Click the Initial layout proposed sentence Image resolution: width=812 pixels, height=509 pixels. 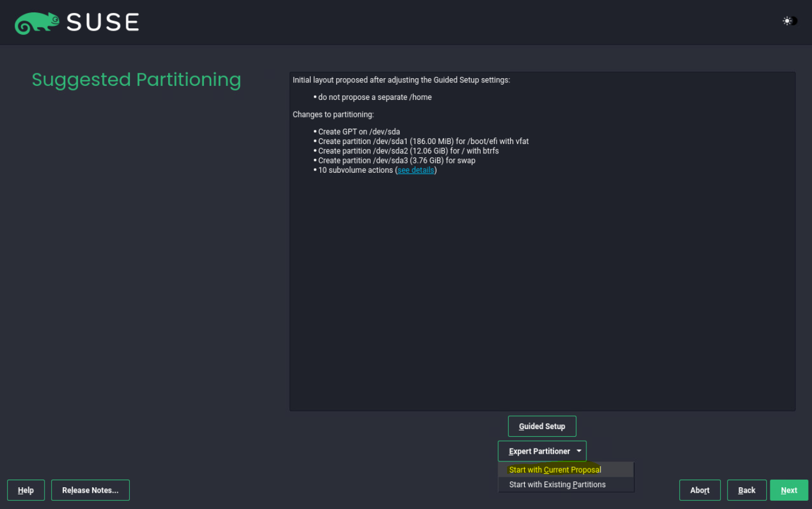click(401, 80)
